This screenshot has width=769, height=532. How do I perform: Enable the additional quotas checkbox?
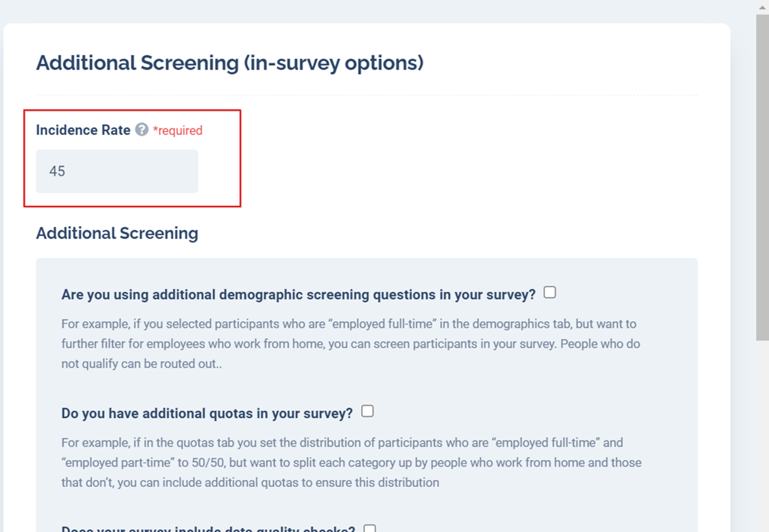click(x=367, y=411)
